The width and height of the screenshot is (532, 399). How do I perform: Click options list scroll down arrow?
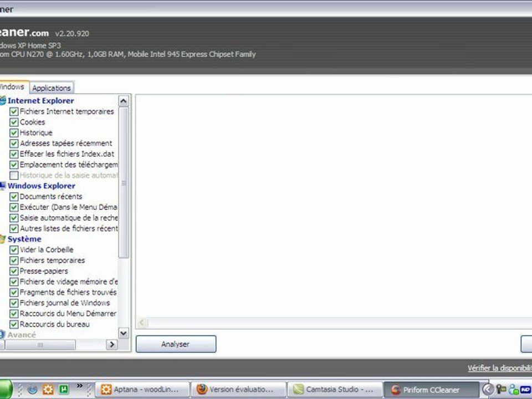click(x=124, y=333)
